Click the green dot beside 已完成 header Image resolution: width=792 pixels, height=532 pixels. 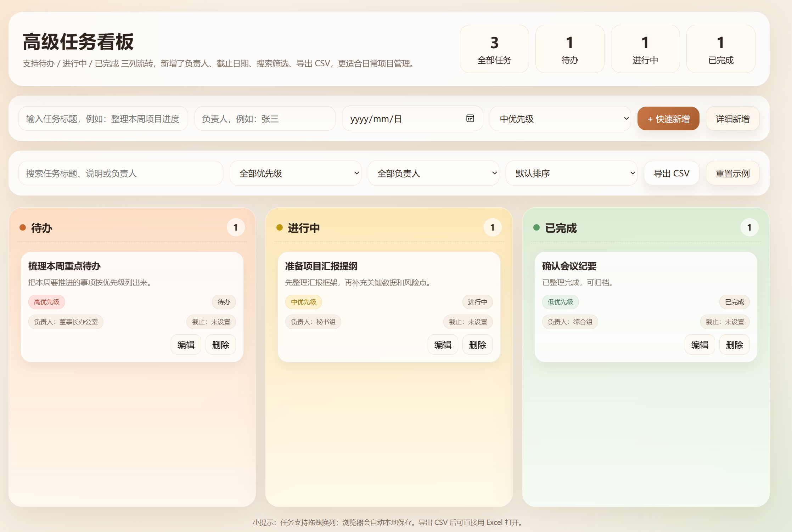537,227
